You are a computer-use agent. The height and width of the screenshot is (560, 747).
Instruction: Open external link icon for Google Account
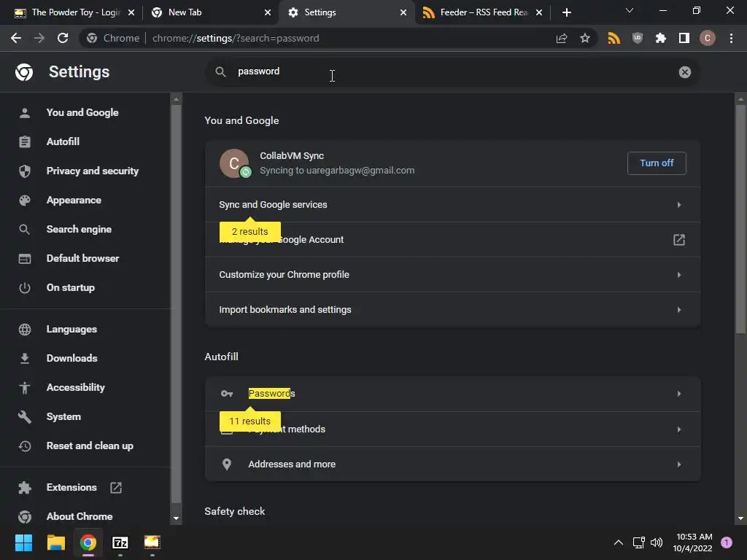[x=679, y=239]
